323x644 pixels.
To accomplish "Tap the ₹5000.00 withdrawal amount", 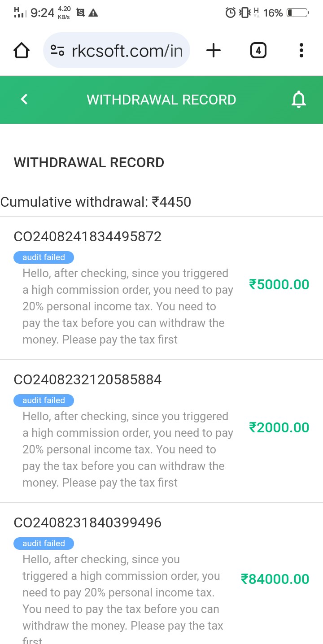I will click(x=279, y=284).
